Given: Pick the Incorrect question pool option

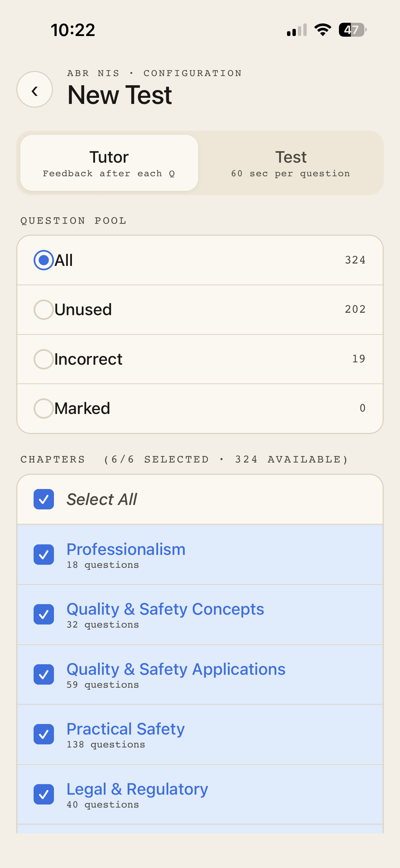Looking at the screenshot, I should coord(44,359).
